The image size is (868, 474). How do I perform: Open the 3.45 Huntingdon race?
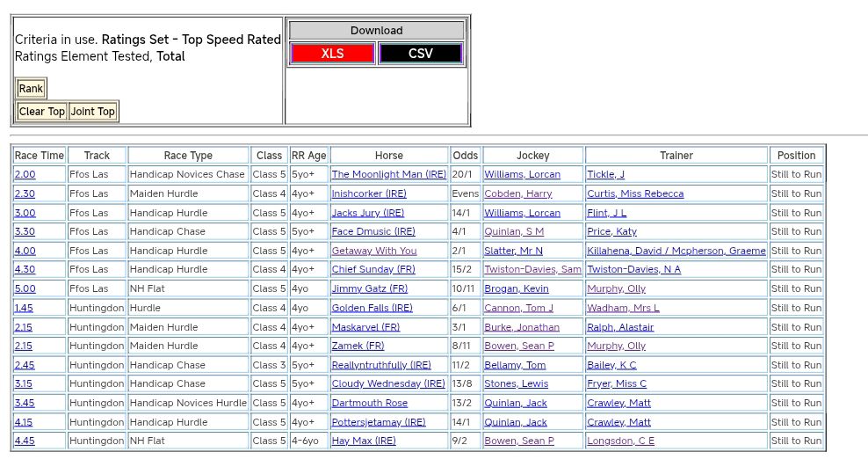click(25, 404)
